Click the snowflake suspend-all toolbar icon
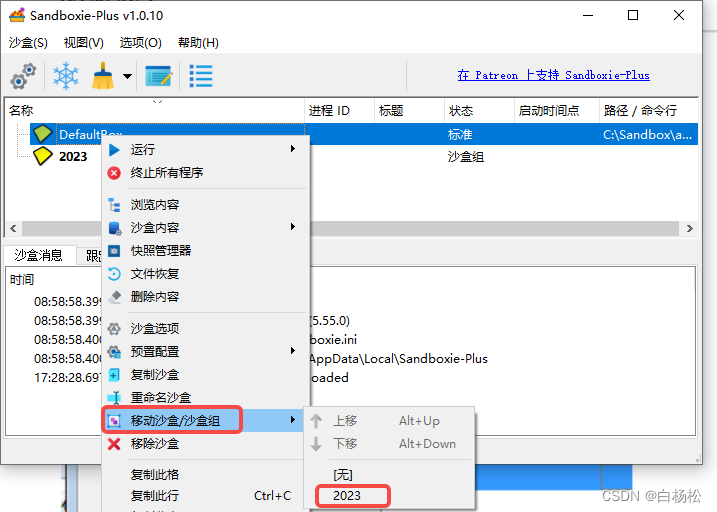717x512 pixels. coord(66,76)
